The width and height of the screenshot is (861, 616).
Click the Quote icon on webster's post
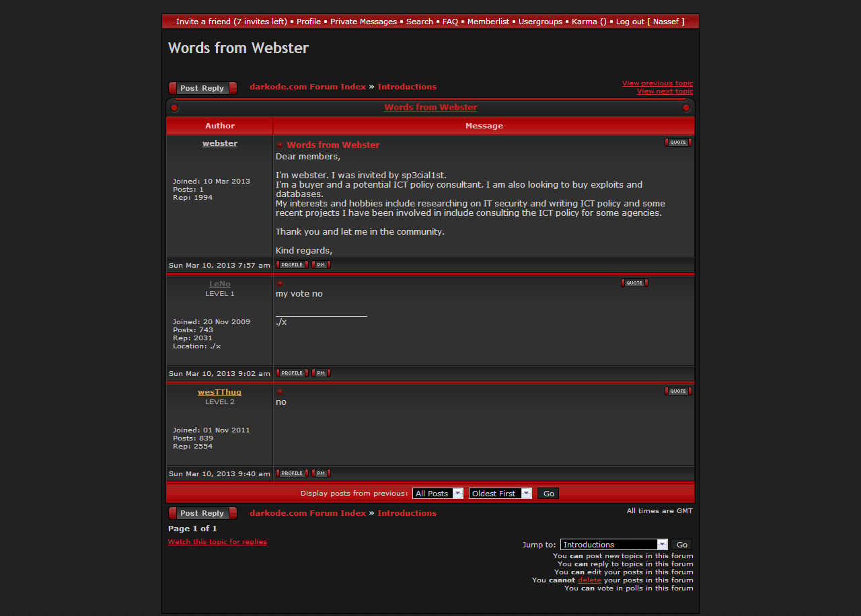pos(677,142)
